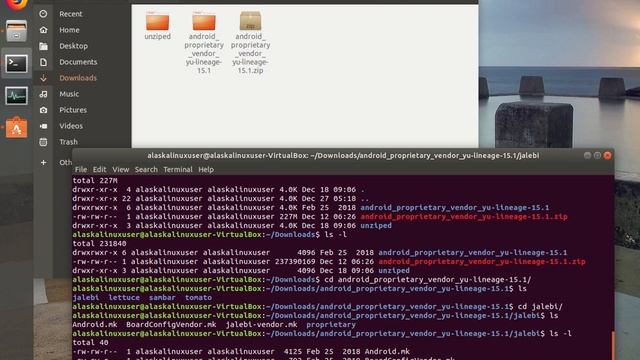Open Terminal from the dock
Viewport: 640px width, 360px height.
pyautogui.click(x=16, y=63)
